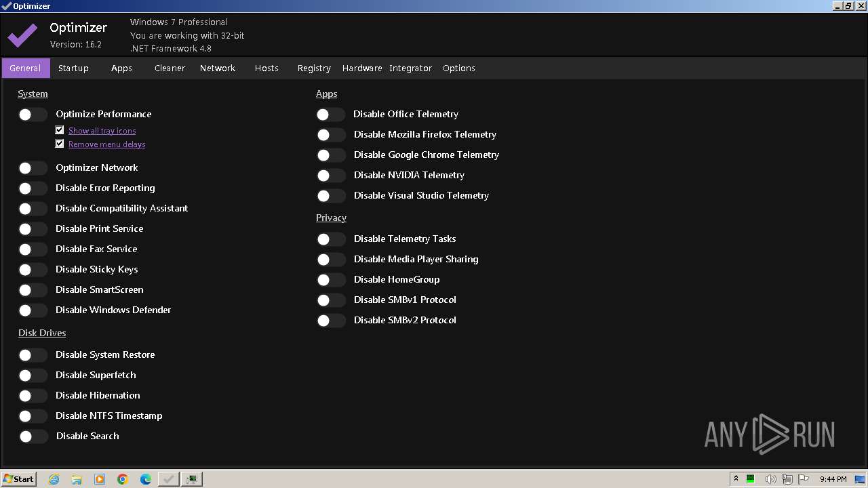Click the green tray status icon
Screen dimensions: 868x488
pos(751,479)
